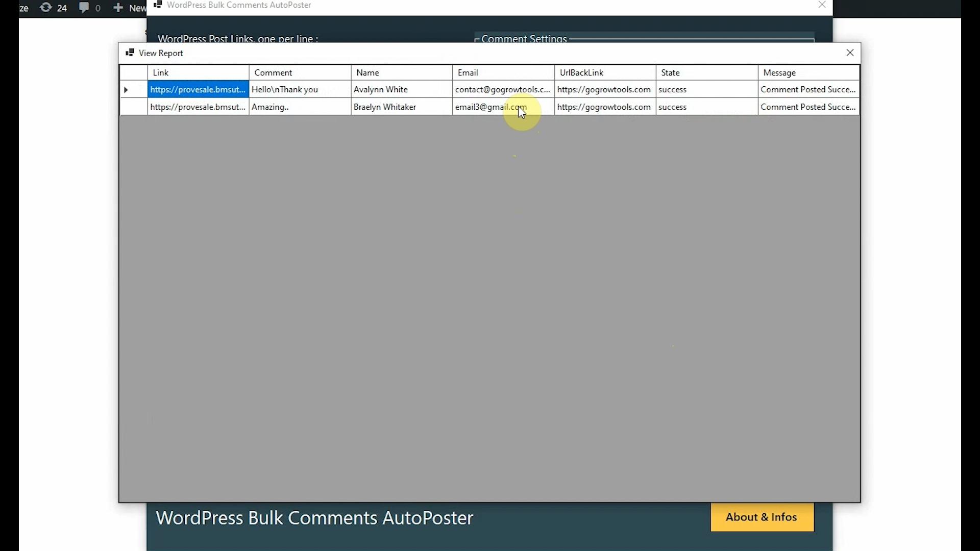
Task: Click the Avalynn White name cell
Action: point(381,89)
